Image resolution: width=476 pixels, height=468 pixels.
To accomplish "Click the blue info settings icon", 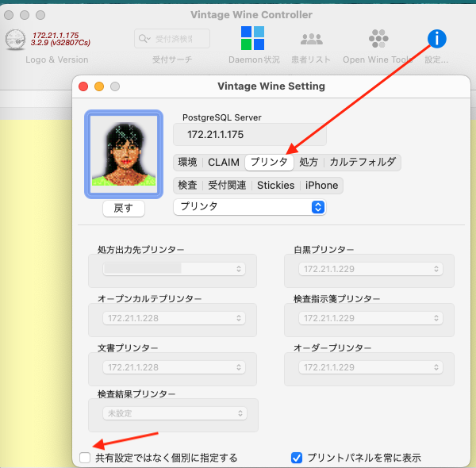I will click(436, 38).
